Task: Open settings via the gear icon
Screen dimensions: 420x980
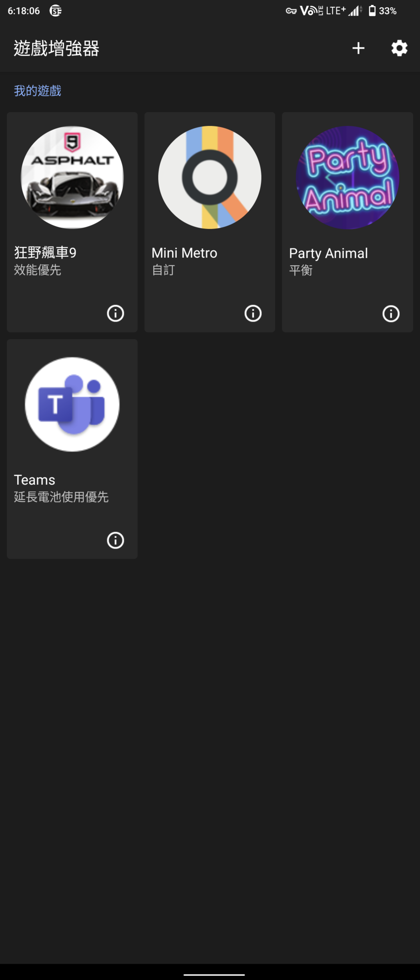Action: click(399, 48)
